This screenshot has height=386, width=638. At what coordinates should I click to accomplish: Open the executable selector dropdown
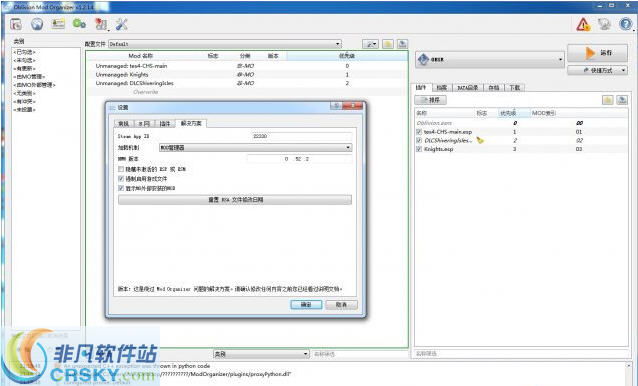(x=490, y=59)
